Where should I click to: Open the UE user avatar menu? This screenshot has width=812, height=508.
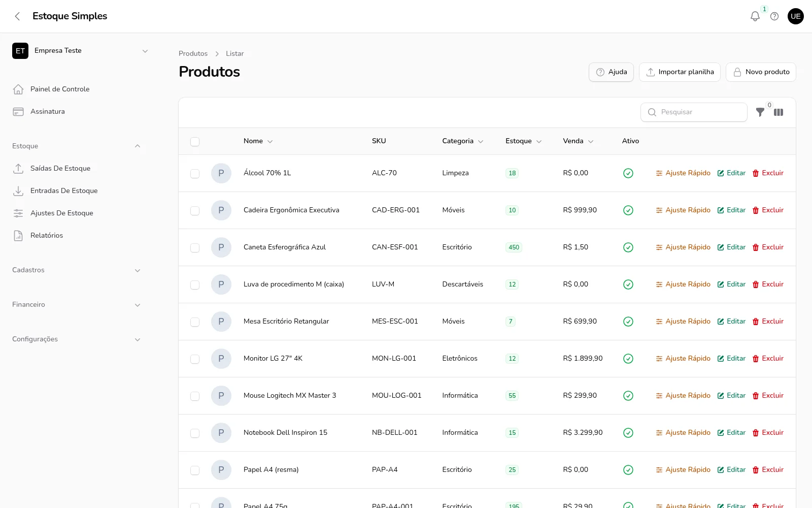click(x=796, y=16)
